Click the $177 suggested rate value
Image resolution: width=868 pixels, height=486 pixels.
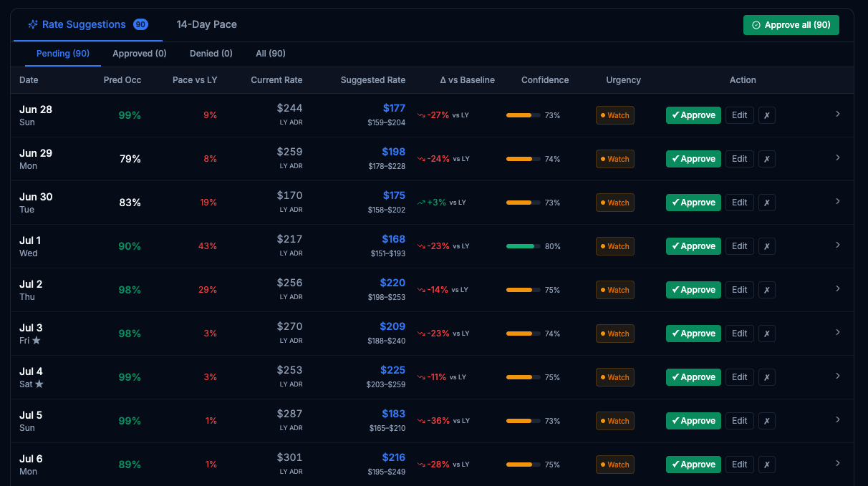(394, 108)
